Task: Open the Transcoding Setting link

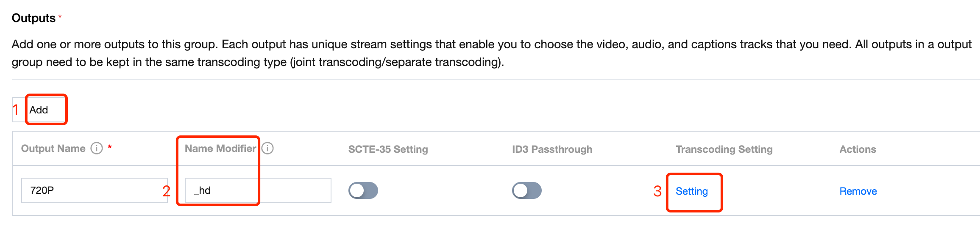Action: [691, 191]
